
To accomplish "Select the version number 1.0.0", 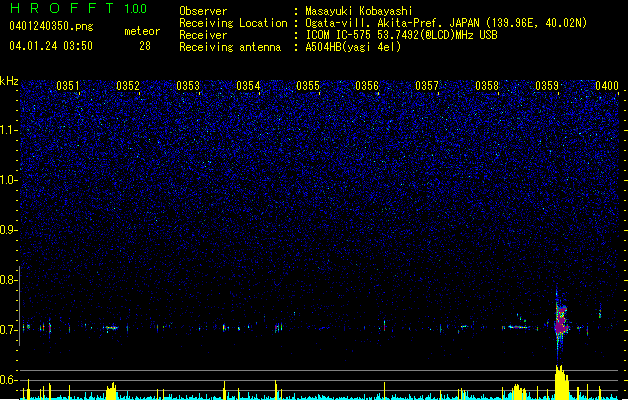I will (136, 9).
